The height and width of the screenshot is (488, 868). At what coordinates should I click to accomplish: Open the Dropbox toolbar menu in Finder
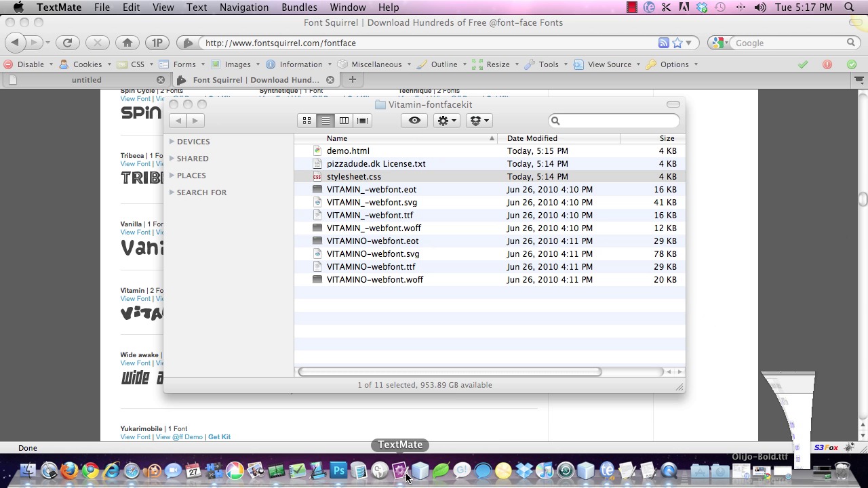pyautogui.click(x=479, y=121)
